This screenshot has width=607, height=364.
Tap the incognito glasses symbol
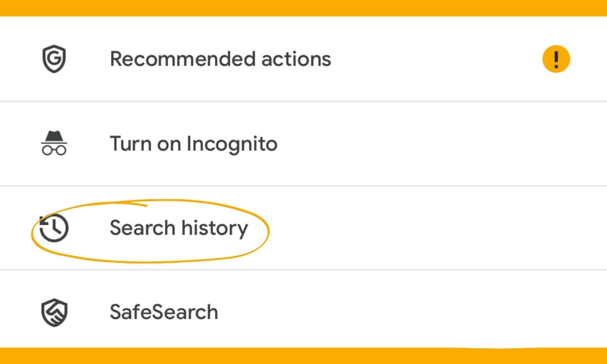pyautogui.click(x=54, y=148)
